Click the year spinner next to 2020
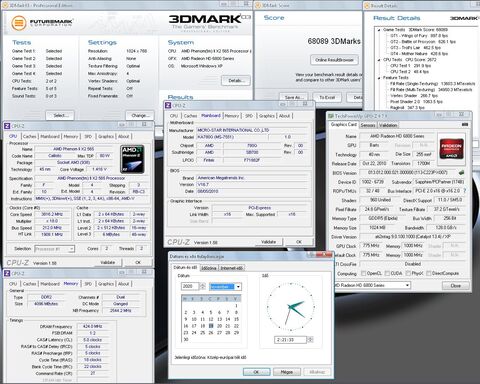Screen dimensions: 480x384 tap(202, 286)
